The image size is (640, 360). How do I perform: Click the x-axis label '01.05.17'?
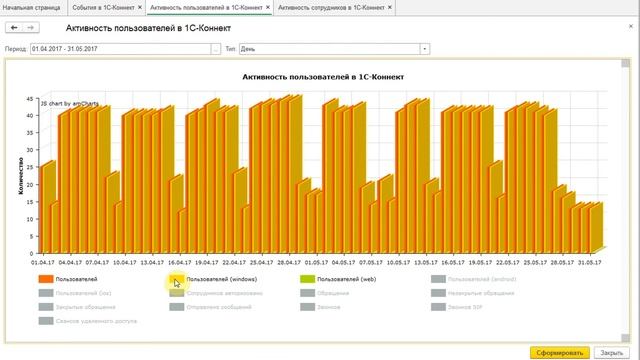pyautogui.click(x=316, y=262)
